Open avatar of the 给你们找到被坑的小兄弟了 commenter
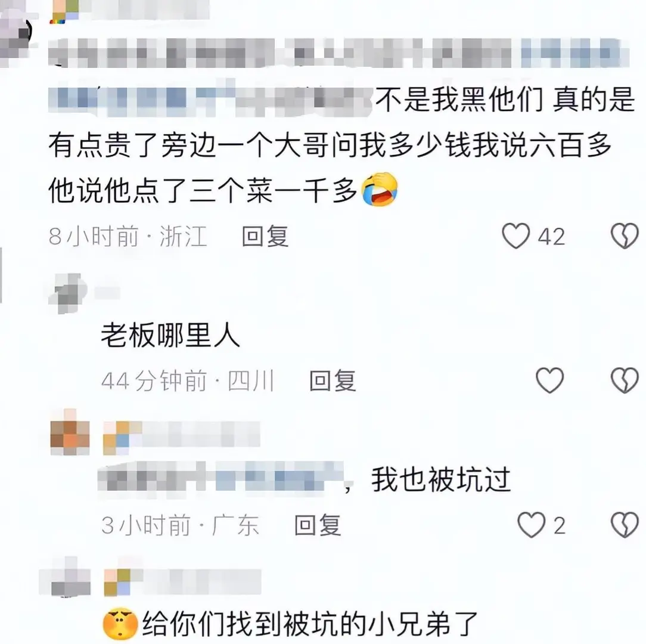The image size is (646, 644). pyautogui.click(x=65, y=577)
